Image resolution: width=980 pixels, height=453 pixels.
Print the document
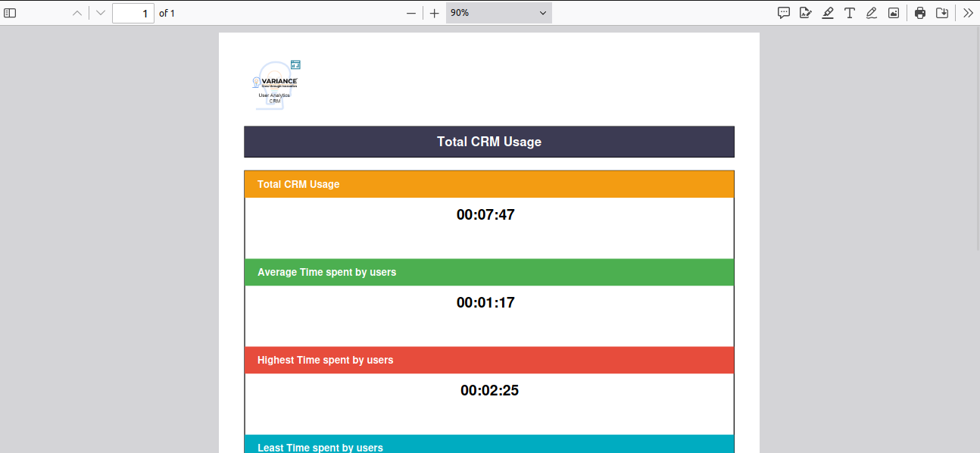(x=920, y=13)
